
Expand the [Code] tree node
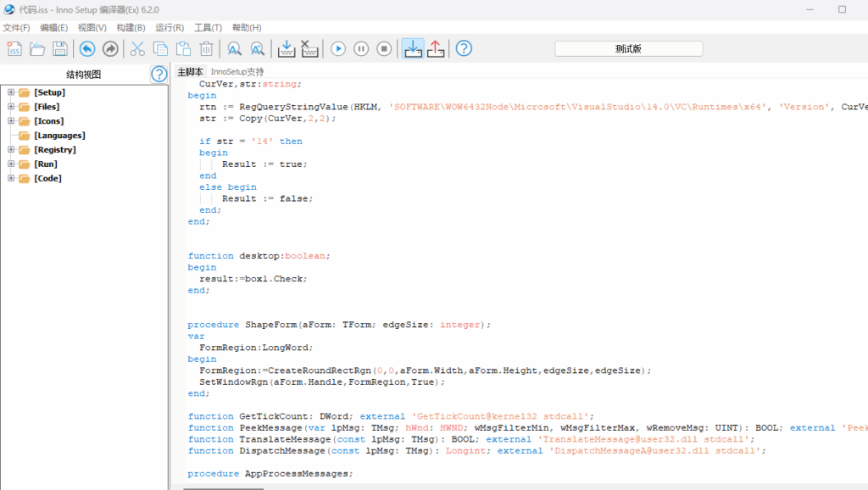11,178
